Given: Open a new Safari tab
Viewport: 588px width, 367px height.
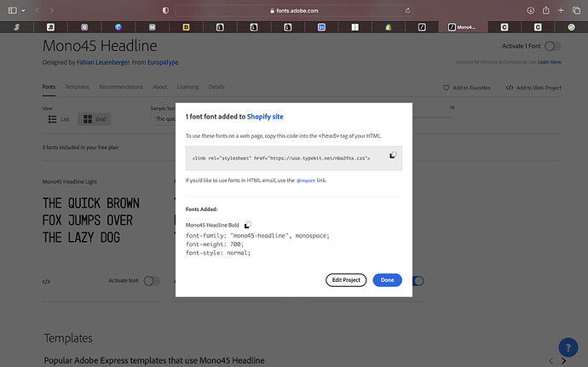Looking at the screenshot, I should (x=561, y=10).
